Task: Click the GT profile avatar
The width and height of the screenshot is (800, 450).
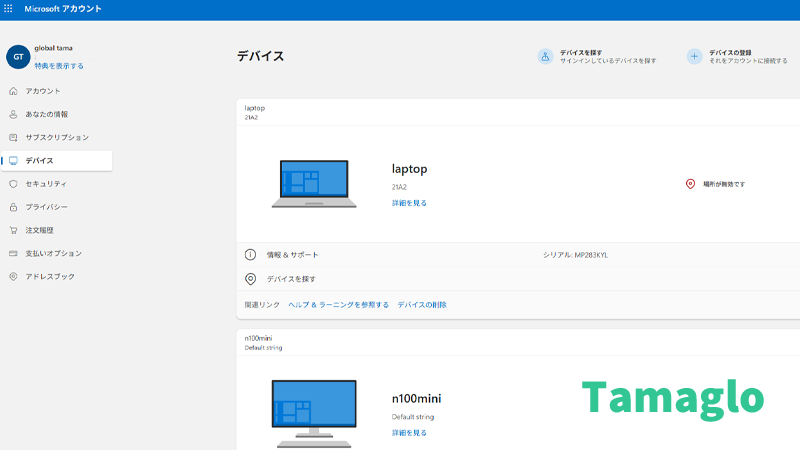Action: 17,57
